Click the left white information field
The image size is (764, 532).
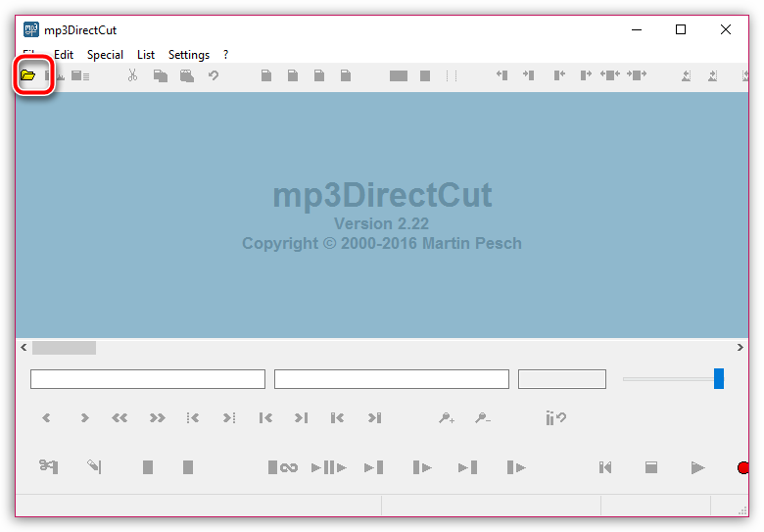point(148,379)
